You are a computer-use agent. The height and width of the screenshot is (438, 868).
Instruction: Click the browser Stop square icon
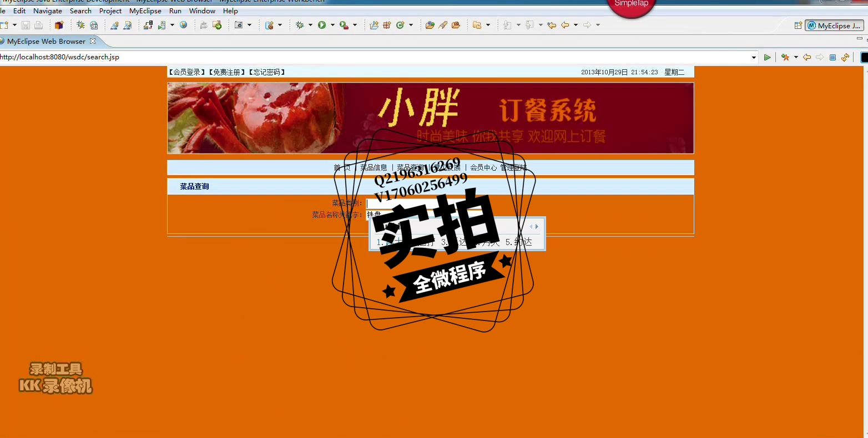click(x=832, y=57)
